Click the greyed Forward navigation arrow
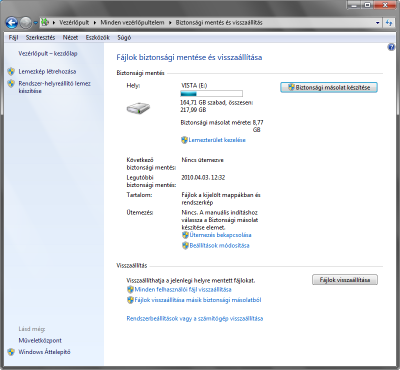This screenshot has width=400, height=370. coord(26,23)
